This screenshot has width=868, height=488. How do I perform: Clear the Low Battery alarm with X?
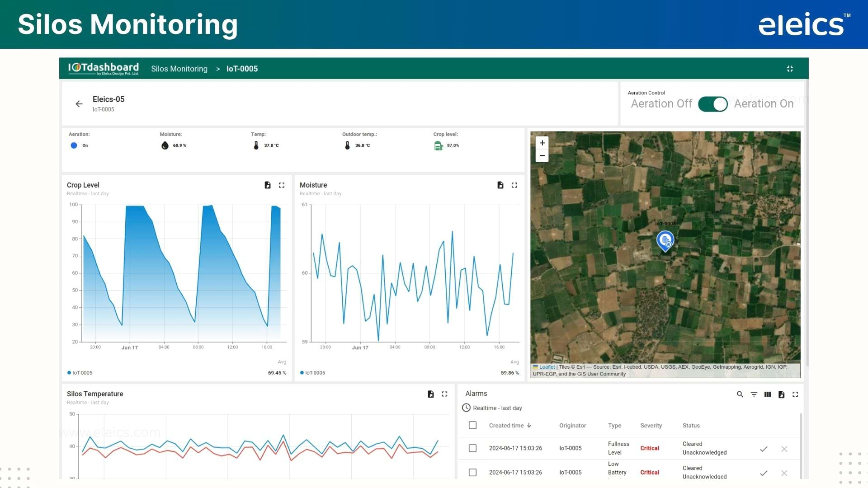click(x=784, y=473)
